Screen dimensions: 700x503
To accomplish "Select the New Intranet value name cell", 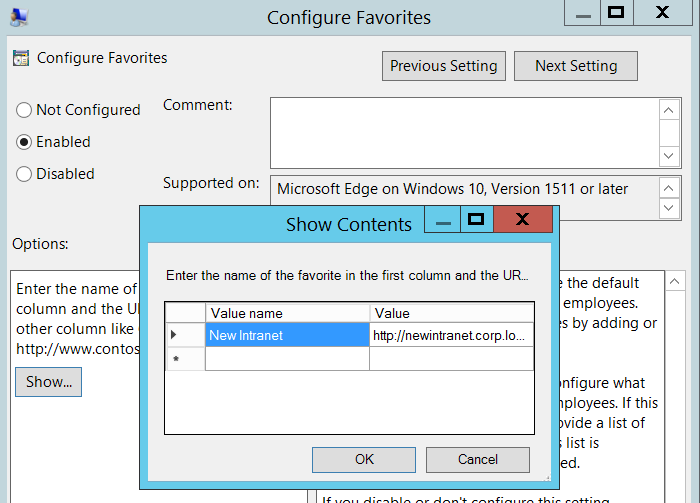I will (x=287, y=335).
